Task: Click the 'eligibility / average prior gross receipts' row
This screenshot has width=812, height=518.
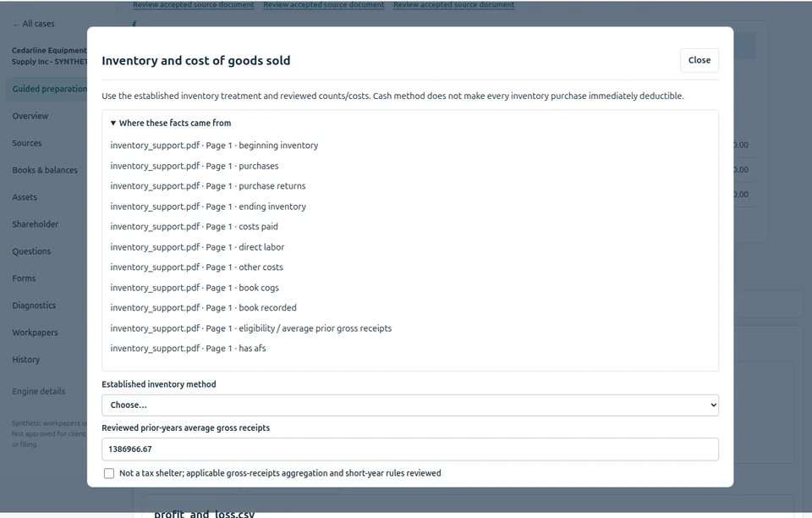Action: [251, 328]
